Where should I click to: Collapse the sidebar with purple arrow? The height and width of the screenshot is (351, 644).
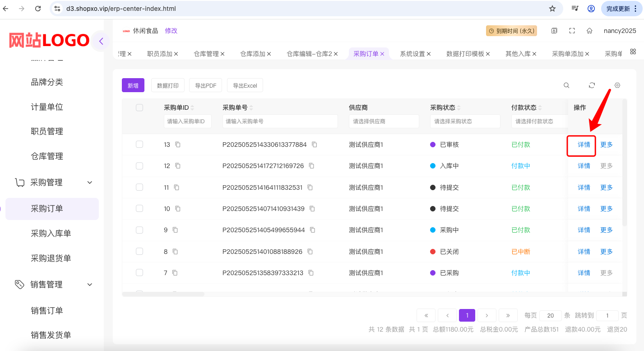tap(101, 41)
